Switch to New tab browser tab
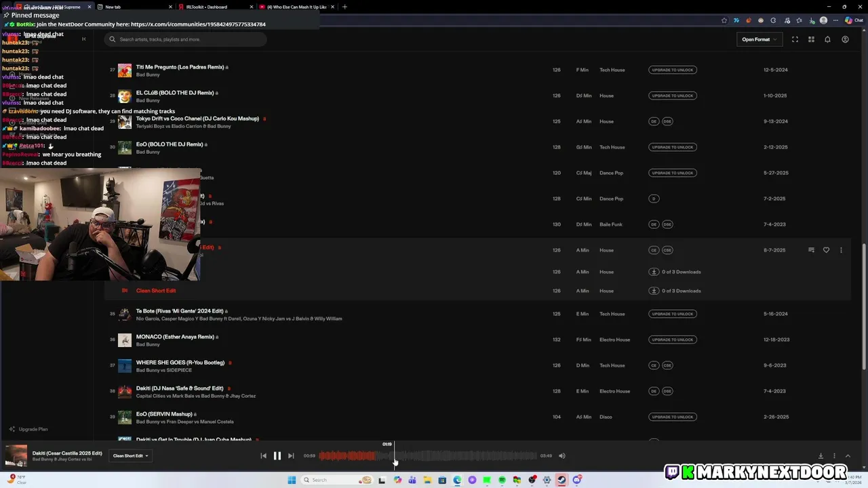868x488 pixels. [133, 7]
